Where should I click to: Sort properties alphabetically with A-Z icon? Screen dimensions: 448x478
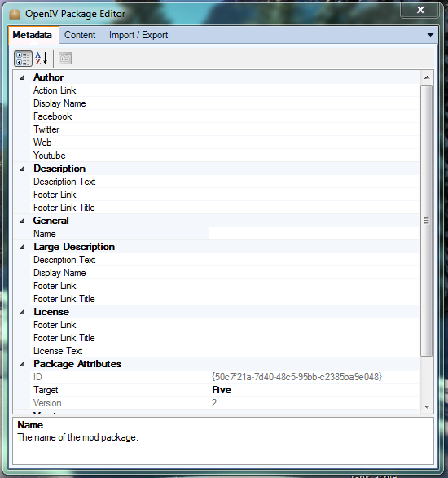pyautogui.click(x=42, y=59)
